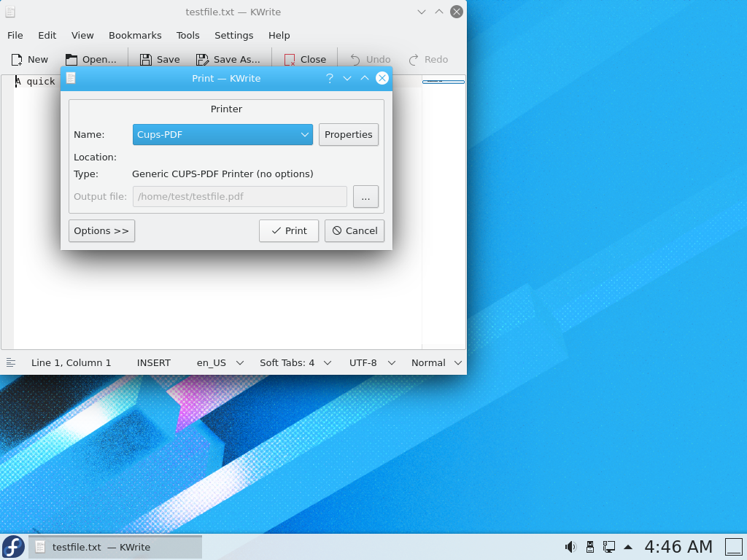Image resolution: width=747 pixels, height=560 pixels.
Task: Open the Tools menu
Action: pyautogui.click(x=187, y=35)
